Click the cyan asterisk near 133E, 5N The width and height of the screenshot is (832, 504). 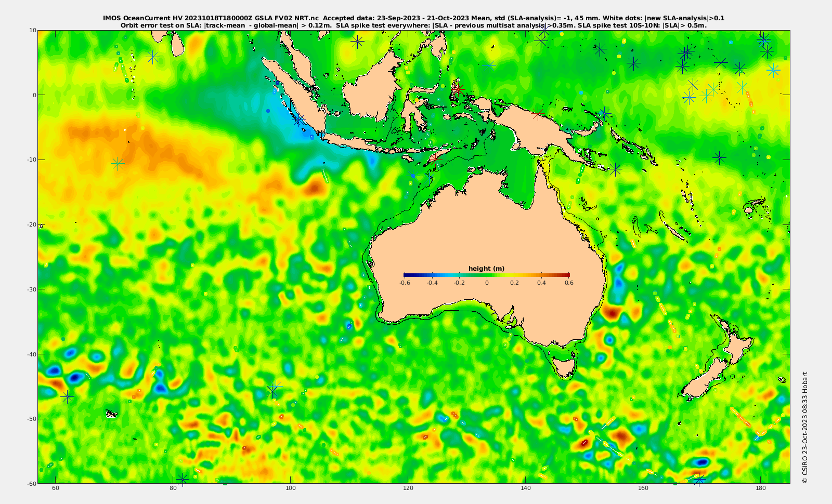point(489,65)
